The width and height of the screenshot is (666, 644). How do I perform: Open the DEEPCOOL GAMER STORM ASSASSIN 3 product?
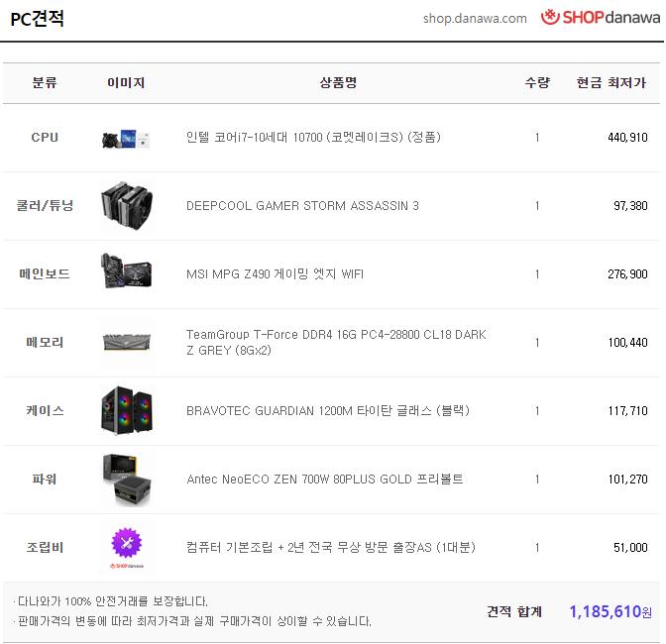click(302, 206)
